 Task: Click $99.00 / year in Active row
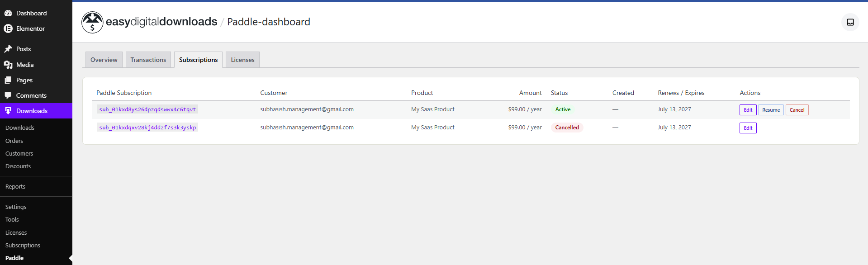[525, 109]
